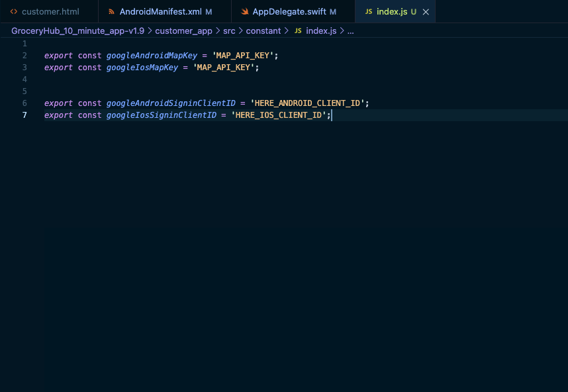Click line number 3 in the gutter
The width and height of the screenshot is (568, 392).
click(x=24, y=68)
